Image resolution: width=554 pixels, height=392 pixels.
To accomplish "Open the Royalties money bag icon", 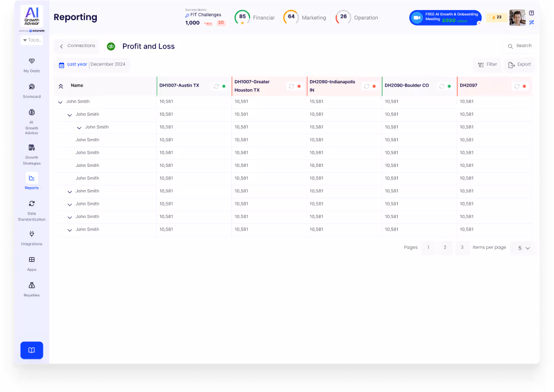I will pyautogui.click(x=31, y=285).
